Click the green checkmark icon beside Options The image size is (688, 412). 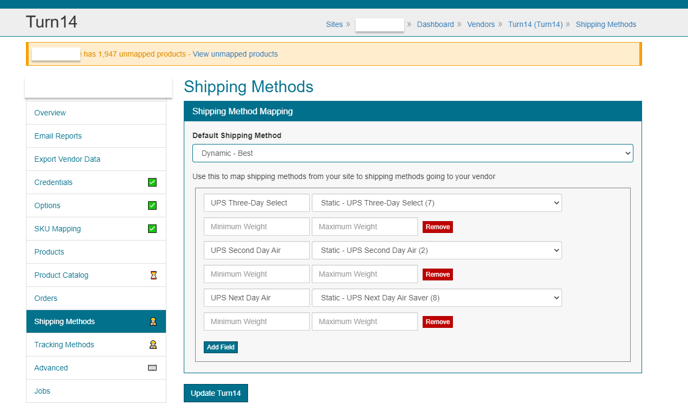coord(152,205)
